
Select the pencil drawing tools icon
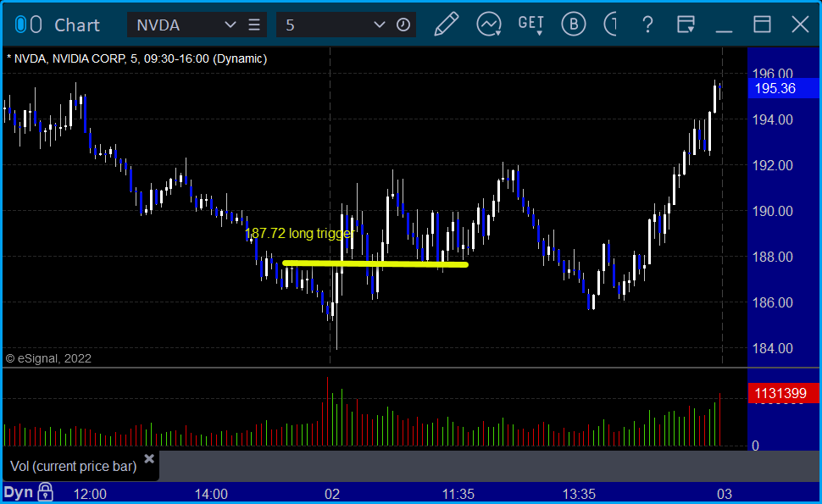pos(446,25)
